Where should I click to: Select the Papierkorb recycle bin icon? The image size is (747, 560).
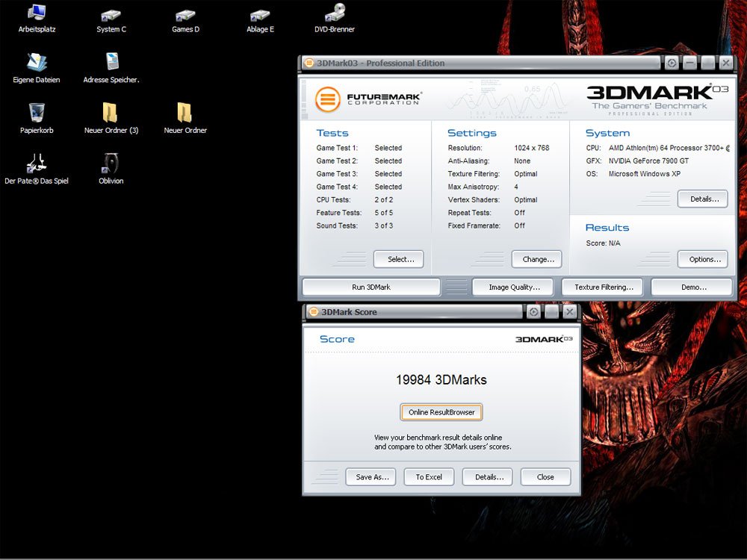(x=37, y=119)
